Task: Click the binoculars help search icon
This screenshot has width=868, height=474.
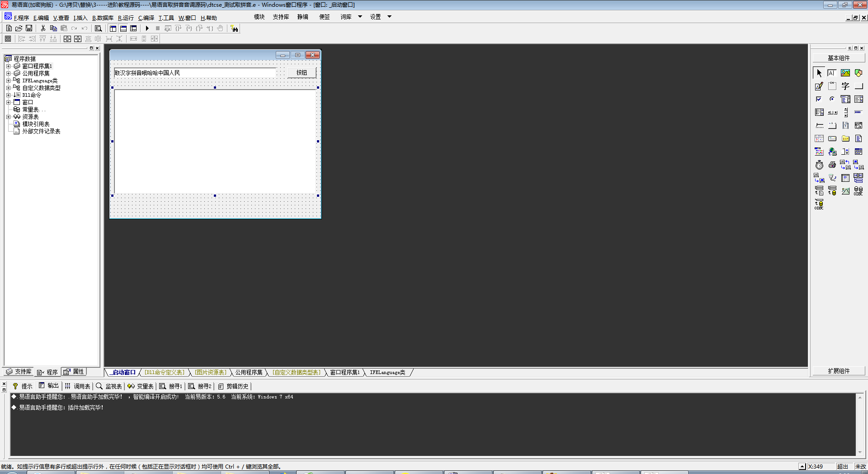Action: 234,28
